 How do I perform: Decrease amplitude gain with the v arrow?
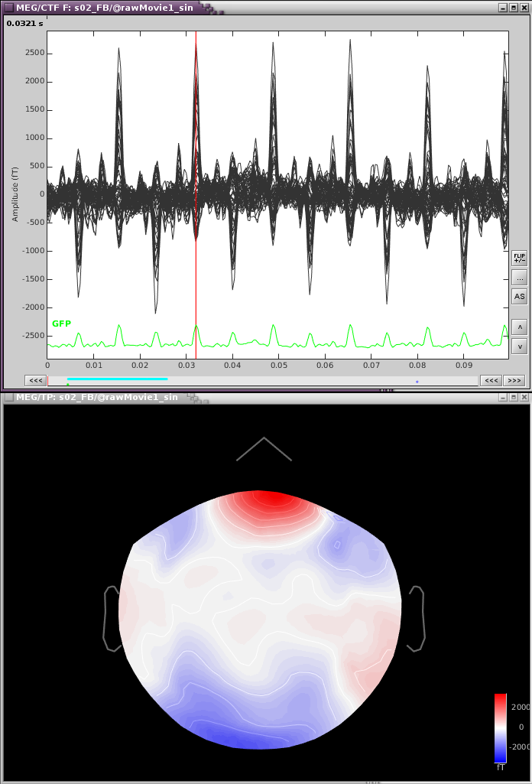click(x=520, y=346)
